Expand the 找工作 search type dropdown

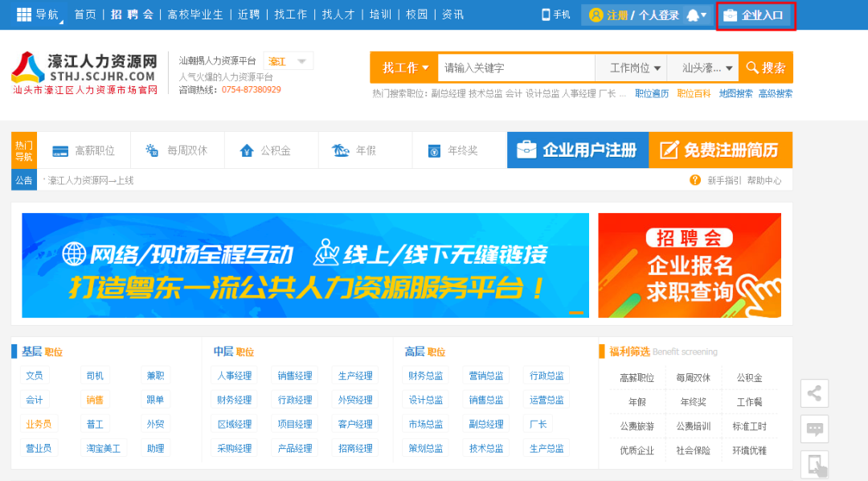pyautogui.click(x=405, y=68)
